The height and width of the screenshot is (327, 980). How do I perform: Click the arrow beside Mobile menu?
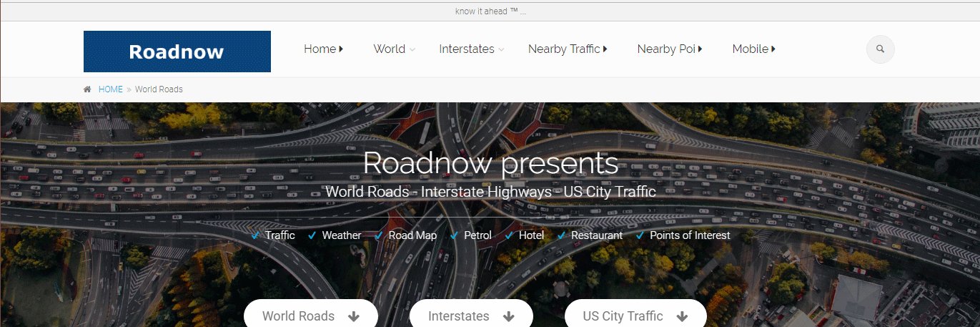tap(773, 49)
